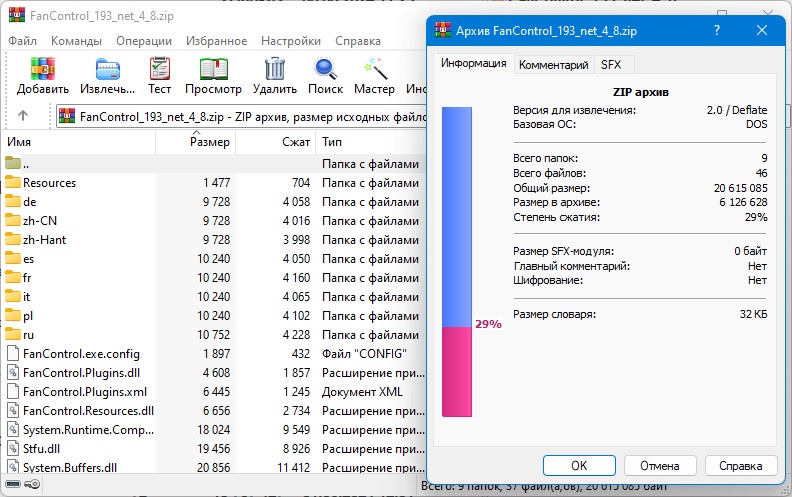Screen dimensions: 792x497
Task: Select the zh-CN folder icon
Action: click(13, 220)
